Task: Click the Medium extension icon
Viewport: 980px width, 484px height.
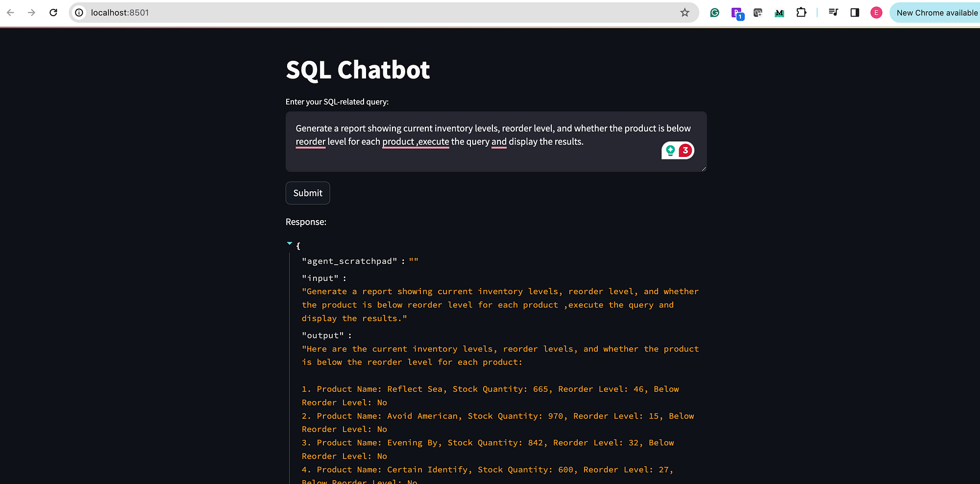Action: tap(779, 13)
